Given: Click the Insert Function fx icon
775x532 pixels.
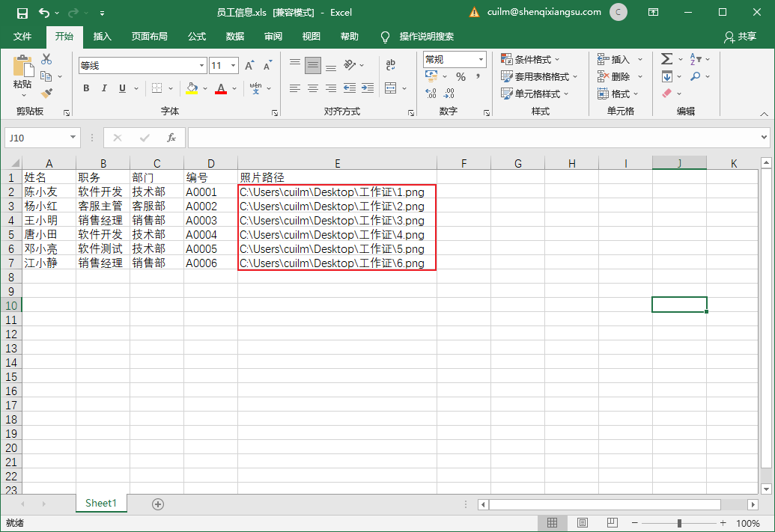Looking at the screenshot, I should pos(171,138).
